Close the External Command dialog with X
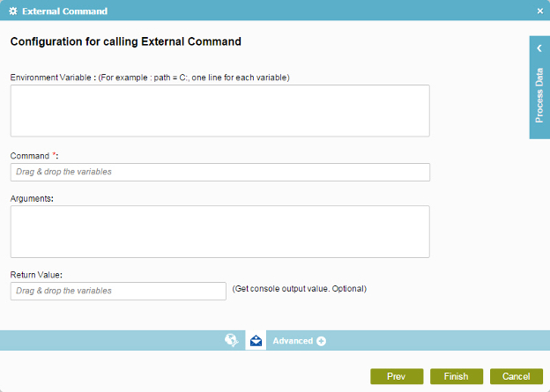Viewport: 550px width, 392px height. pyautogui.click(x=540, y=11)
